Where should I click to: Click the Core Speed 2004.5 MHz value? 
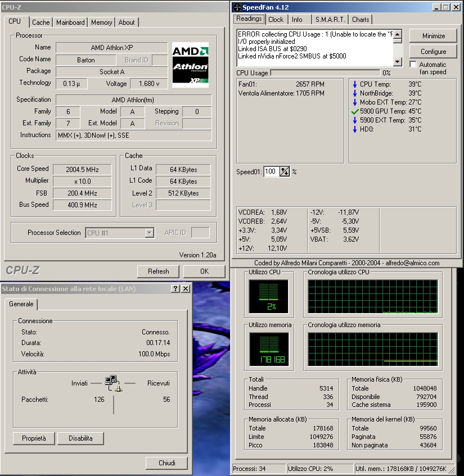82,170
